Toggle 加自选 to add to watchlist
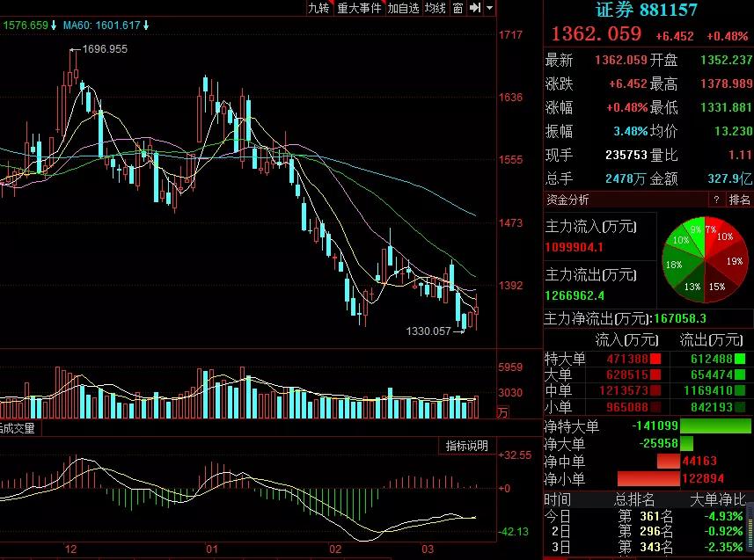This screenshot has height=560, width=754. click(404, 8)
